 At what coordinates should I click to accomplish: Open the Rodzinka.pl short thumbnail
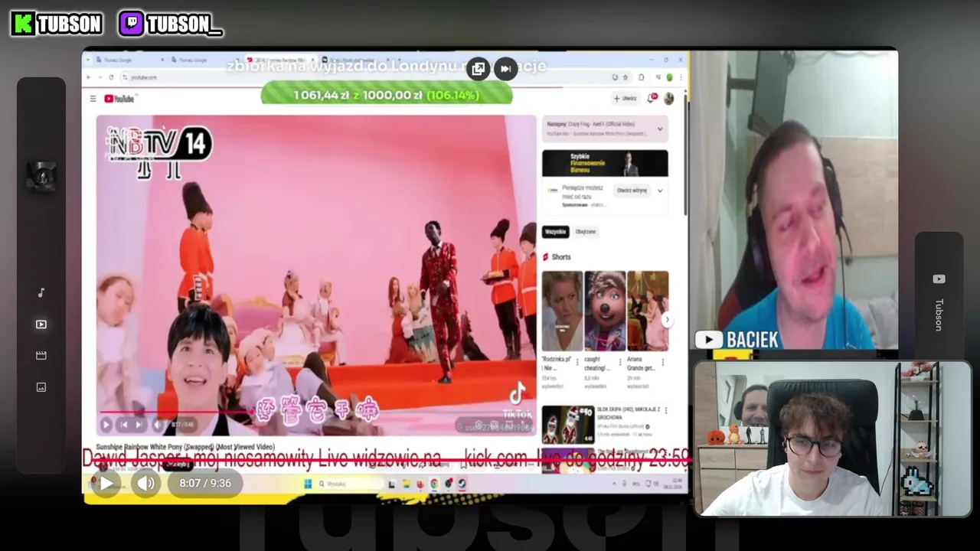tap(562, 311)
